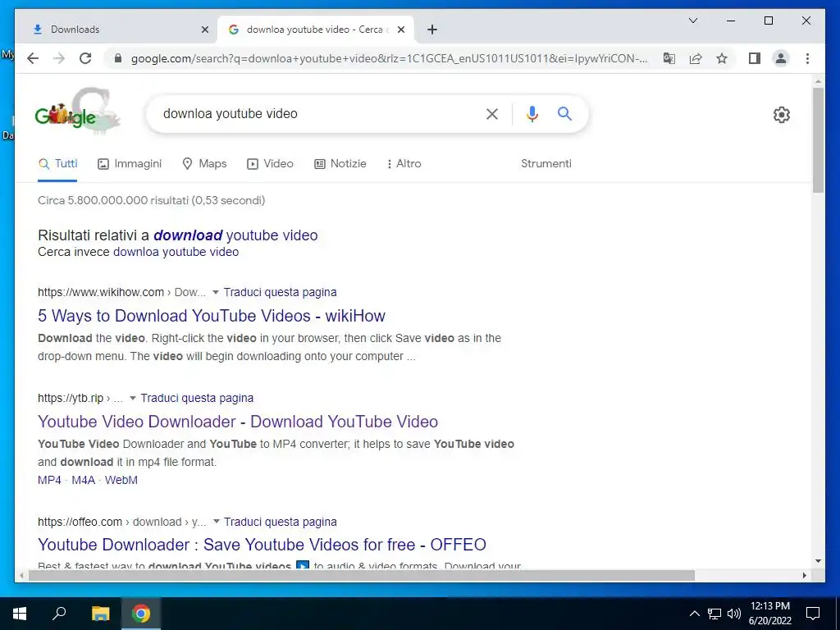The width and height of the screenshot is (840, 630).
Task: Open 'Youtube Video Downloader - Download YouTube Video'
Action: 238,422
